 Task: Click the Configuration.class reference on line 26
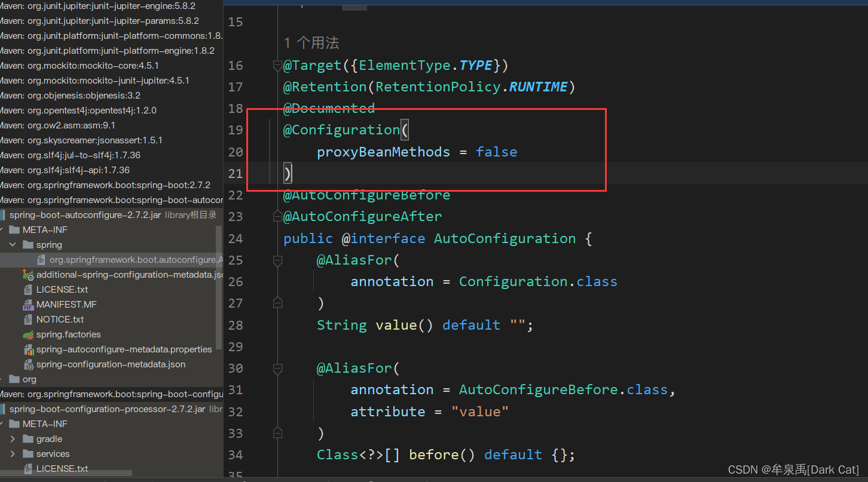[x=538, y=281]
